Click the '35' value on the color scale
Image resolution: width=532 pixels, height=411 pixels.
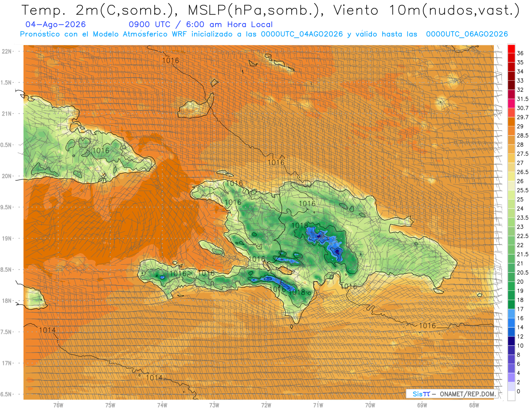pyautogui.click(x=520, y=63)
